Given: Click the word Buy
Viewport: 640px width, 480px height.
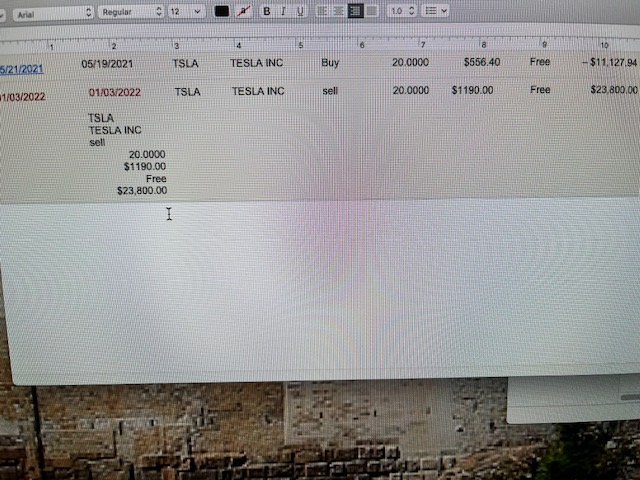Looking at the screenshot, I should 330,62.
